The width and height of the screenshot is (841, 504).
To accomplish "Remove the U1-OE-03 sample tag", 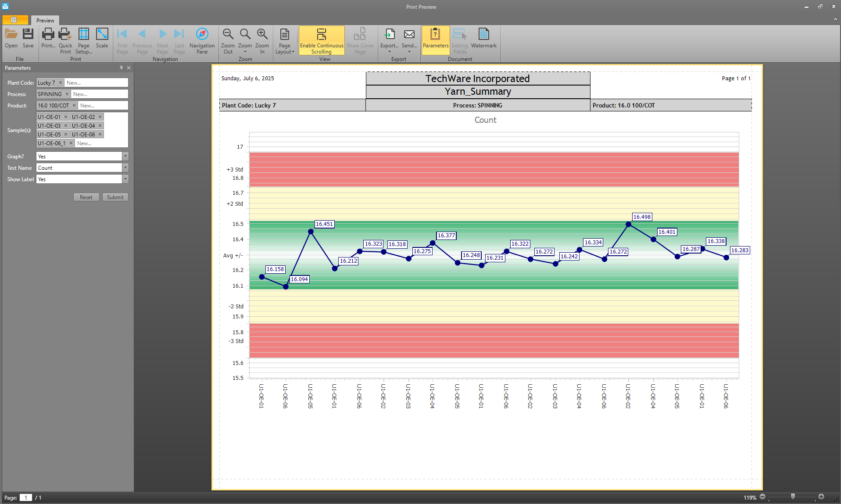I will pyautogui.click(x=66, y=126).
